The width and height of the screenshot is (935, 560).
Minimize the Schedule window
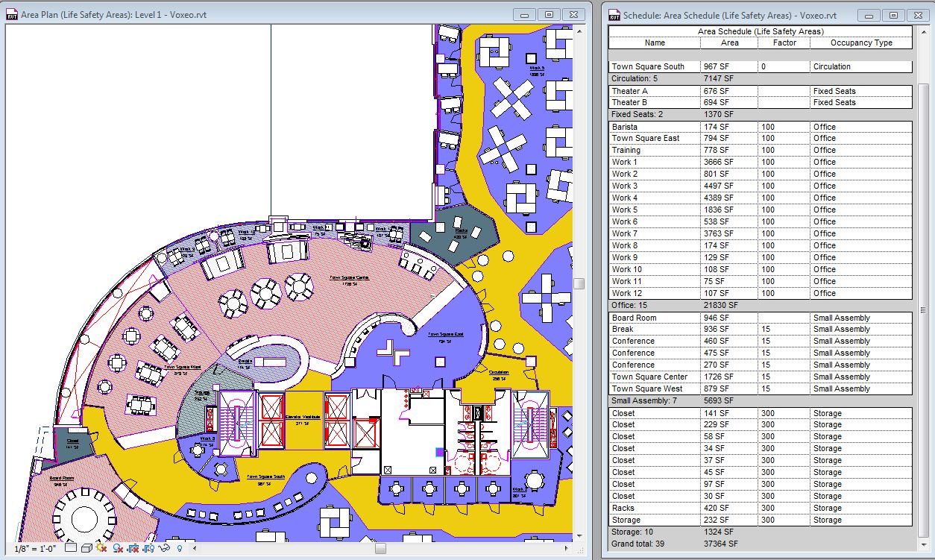[x=869, y=14]
